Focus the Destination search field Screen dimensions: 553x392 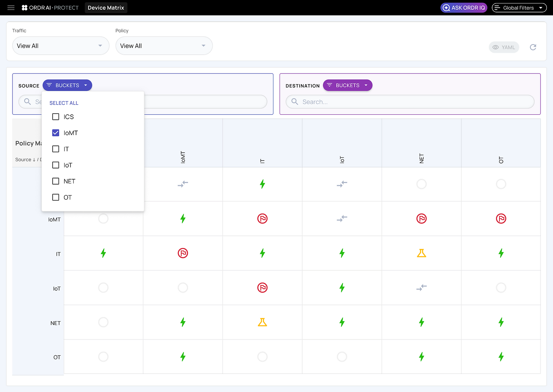(x=410, y=102)
